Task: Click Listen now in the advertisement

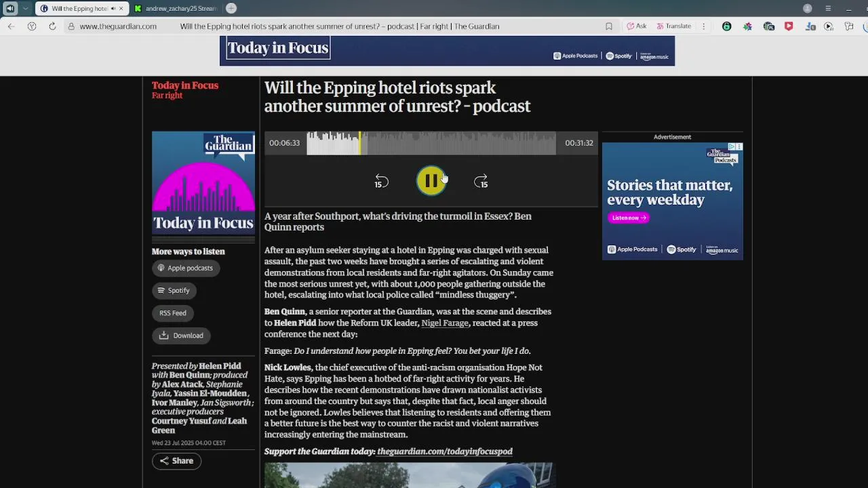Action: coord(629,218)
